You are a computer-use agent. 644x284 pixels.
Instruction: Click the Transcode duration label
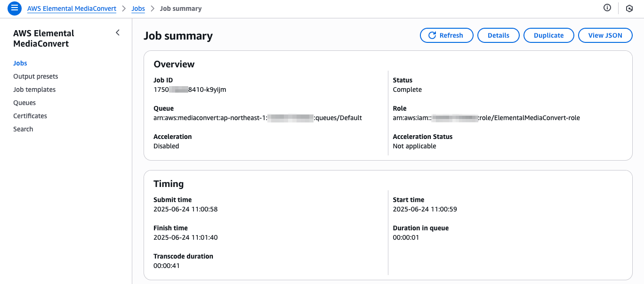point(183,256)
